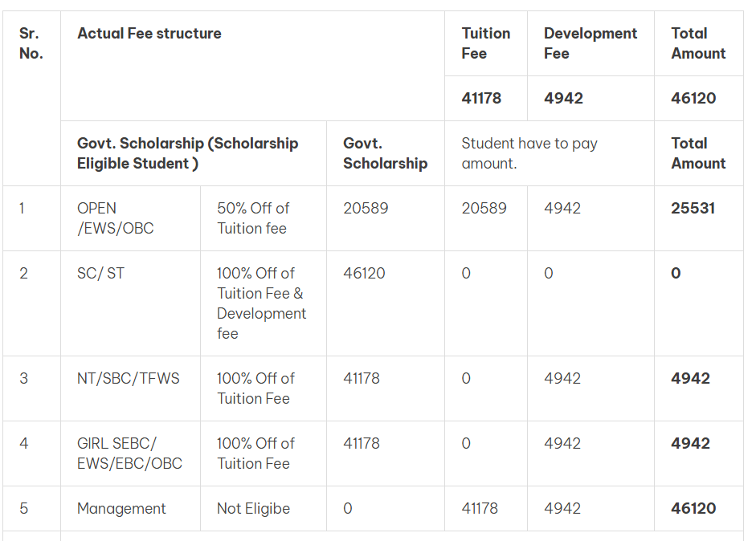Click the 'SC/ ST' category cell
The image size is (756, 541).
click(101, 273)
